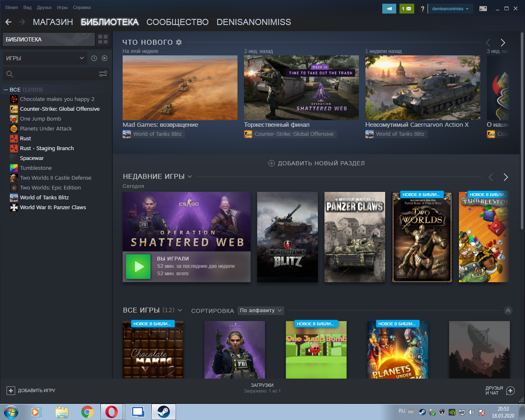Open Panzer Claws recent game cover
525x420 pixels.
pyautogui.click(x=355, y=237)
